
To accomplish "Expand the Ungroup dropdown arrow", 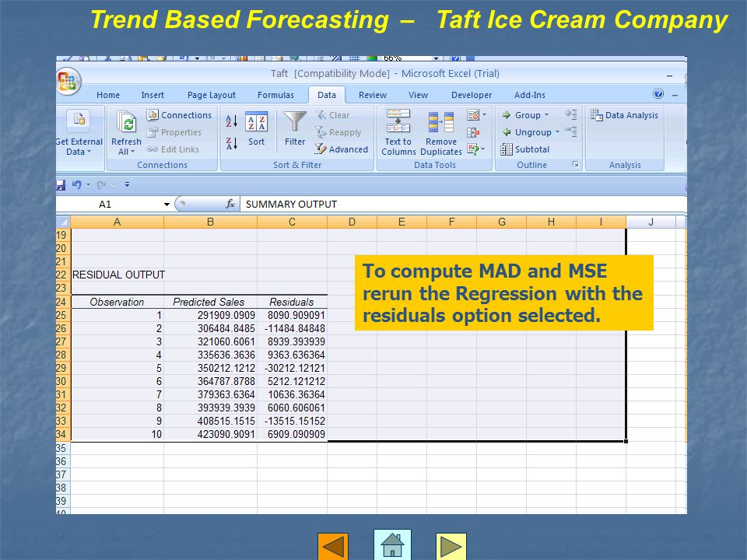I will point(557,132).
